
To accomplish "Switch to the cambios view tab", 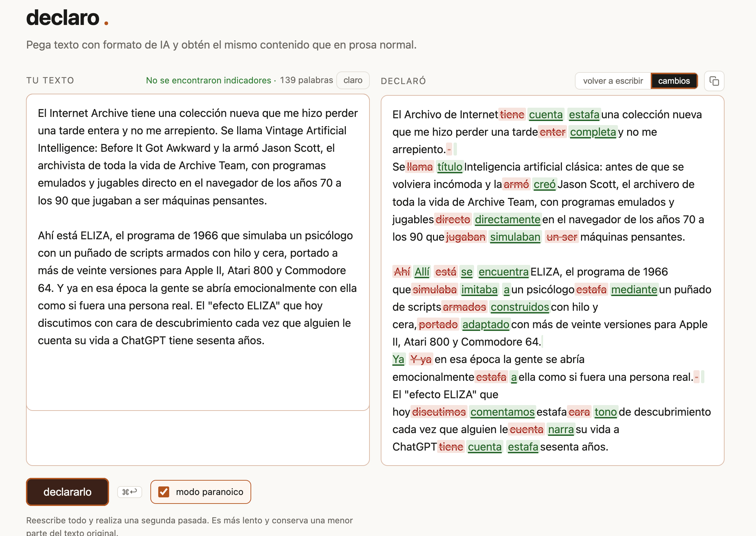I will pos(674,81).
